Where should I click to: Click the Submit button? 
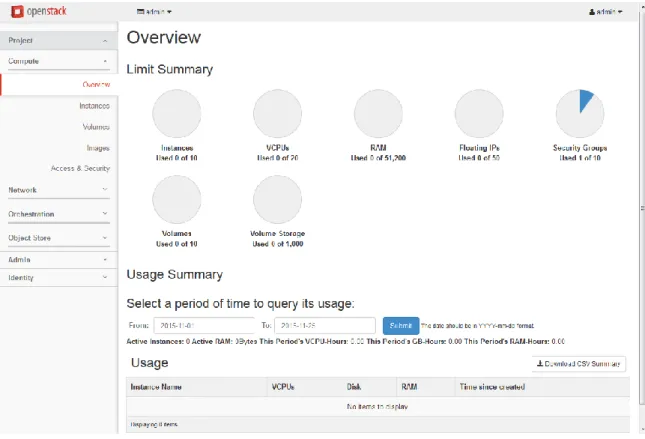point(401,325)
